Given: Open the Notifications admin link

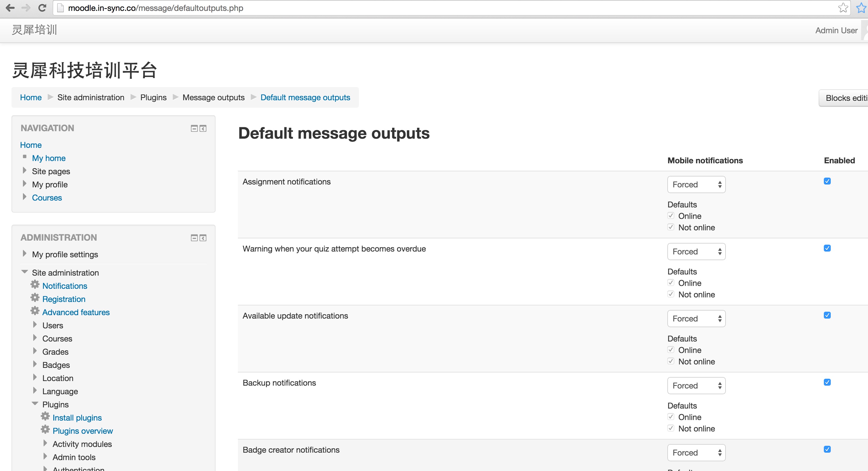Looking at the screenshot, I should [65, 286].
